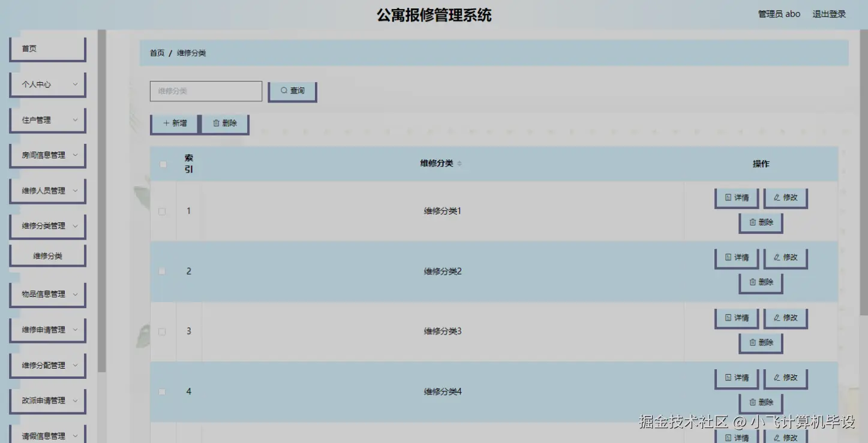Click 删除 for 维修分类4 row
Image resolution: width=868 pixels, height=443 pixels.
[x=761, y=403]
